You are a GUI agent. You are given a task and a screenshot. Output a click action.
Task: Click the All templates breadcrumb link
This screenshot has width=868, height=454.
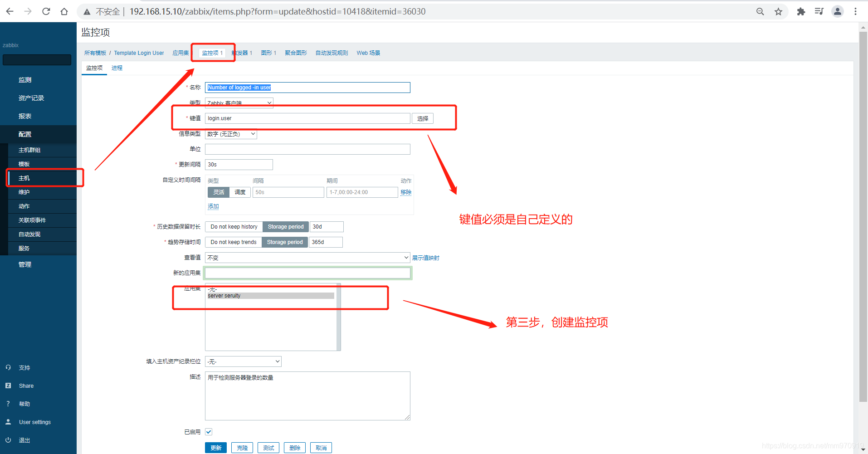(x=95, y=53)
